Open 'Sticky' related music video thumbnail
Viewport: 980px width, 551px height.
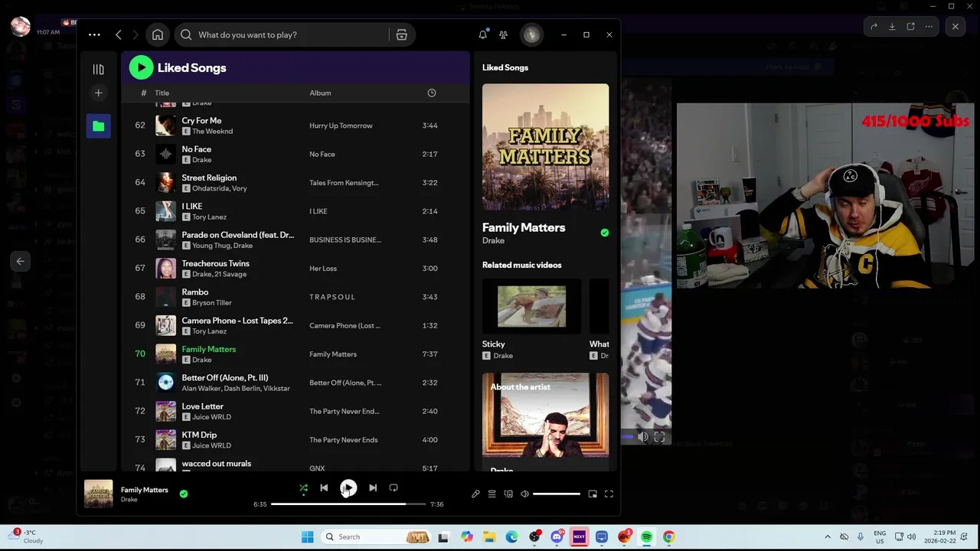(531, 306)
